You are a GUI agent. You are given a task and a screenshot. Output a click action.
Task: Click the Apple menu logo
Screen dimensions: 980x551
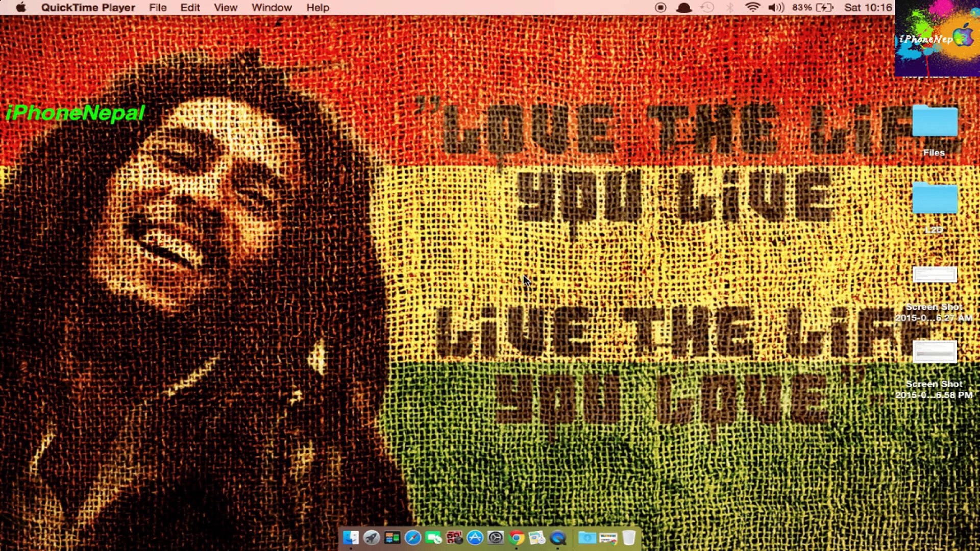coord(21,8)
